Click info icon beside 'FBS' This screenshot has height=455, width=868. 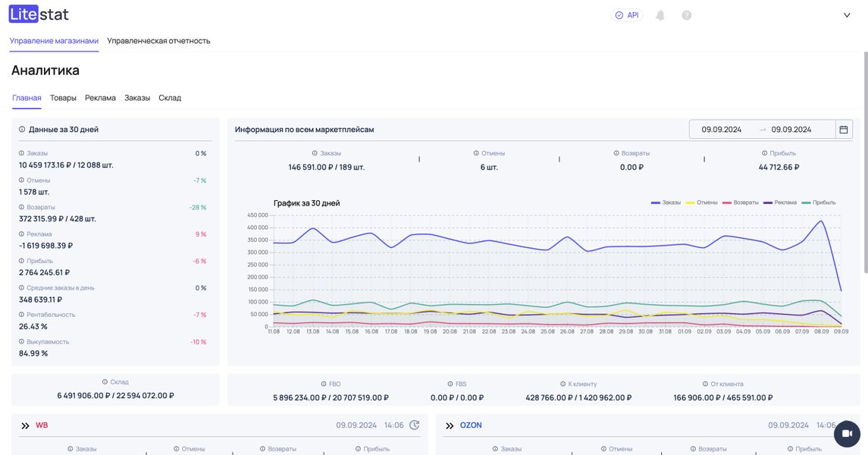point(450,384)
